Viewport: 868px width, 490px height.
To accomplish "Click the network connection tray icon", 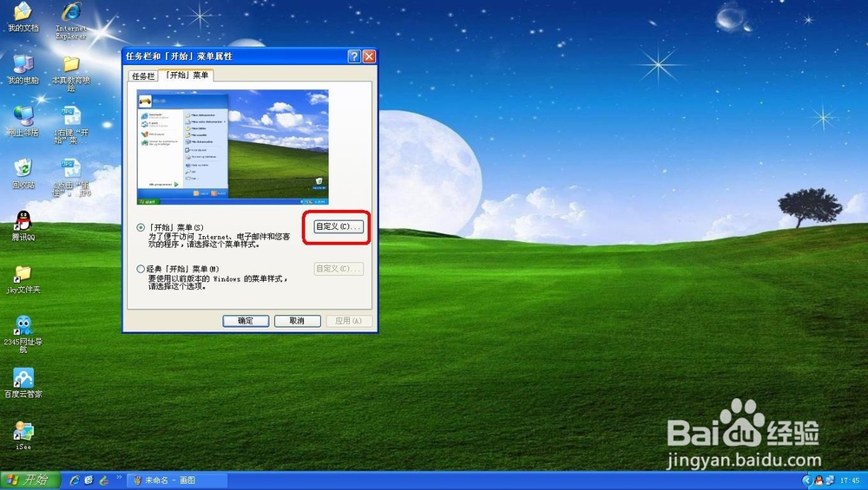I will point(830,480).
